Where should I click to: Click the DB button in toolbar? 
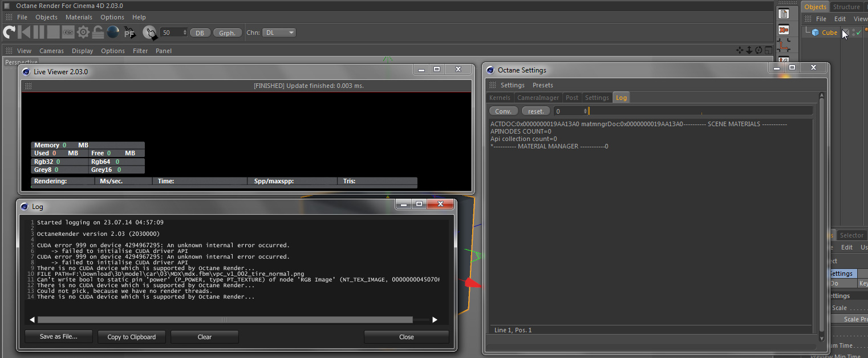(200, 33)
